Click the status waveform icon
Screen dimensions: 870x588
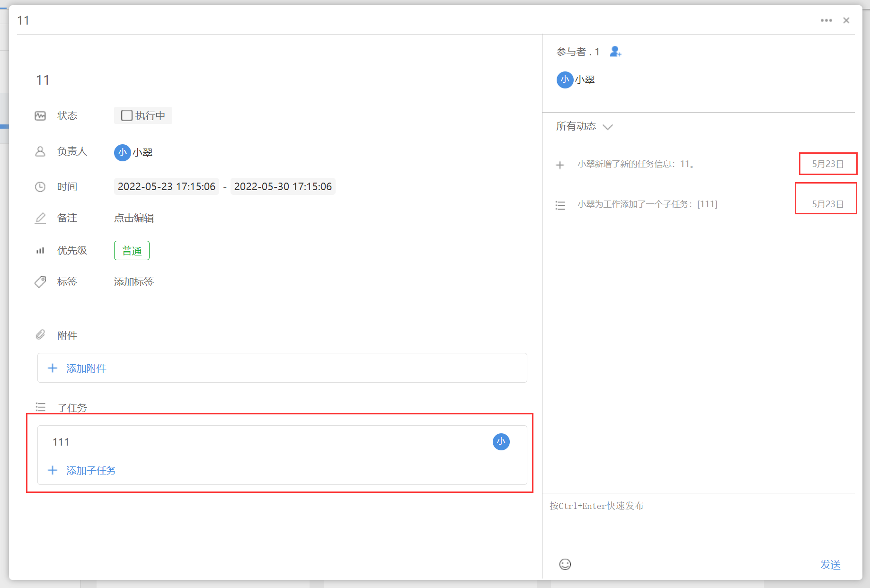click(x=40, y=116)
